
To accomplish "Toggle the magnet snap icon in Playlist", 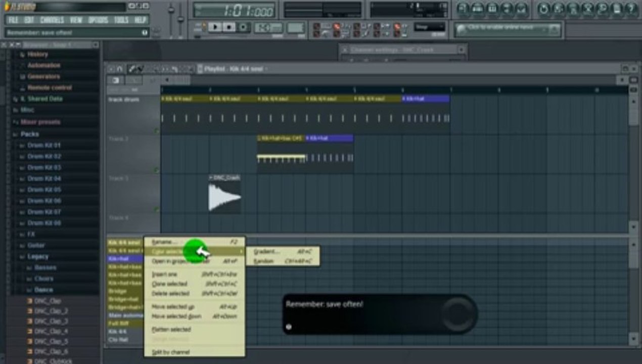I will [x=120, y=69].
